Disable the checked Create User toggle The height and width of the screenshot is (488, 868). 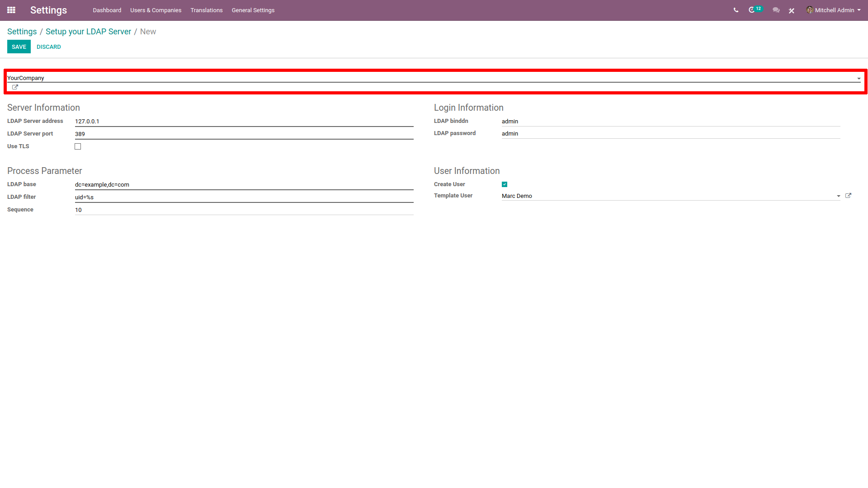click(x=505, y=184)
